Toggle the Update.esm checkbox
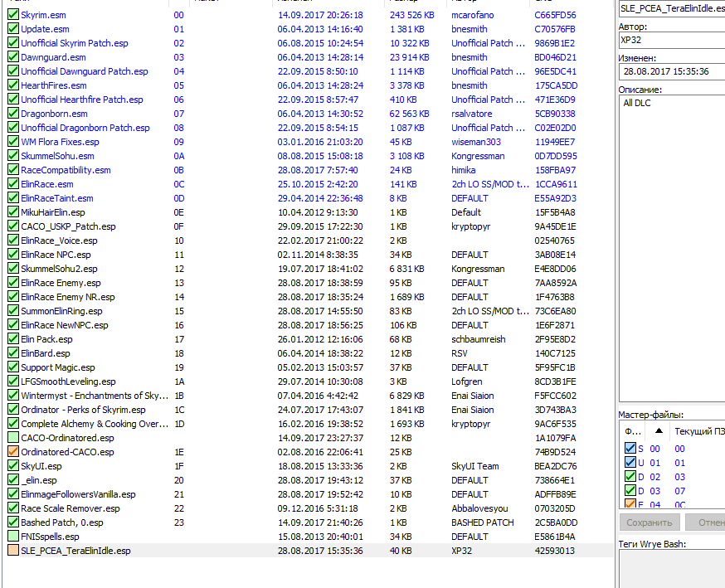 point(13,29)
